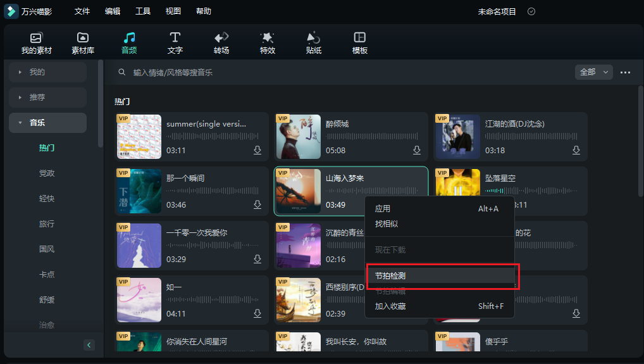
Task: Open the 全部 filter dropdown
Action: tap(594, 72)
